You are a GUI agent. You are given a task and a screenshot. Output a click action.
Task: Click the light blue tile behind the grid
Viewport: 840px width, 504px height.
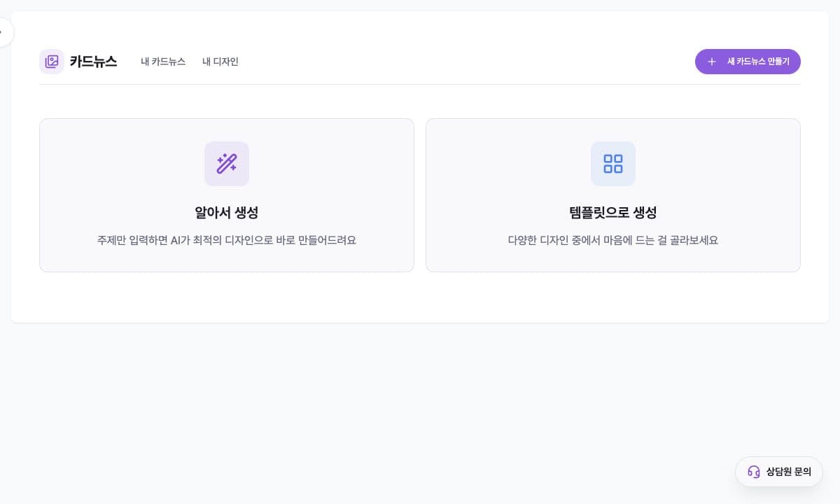coord(613,164)
